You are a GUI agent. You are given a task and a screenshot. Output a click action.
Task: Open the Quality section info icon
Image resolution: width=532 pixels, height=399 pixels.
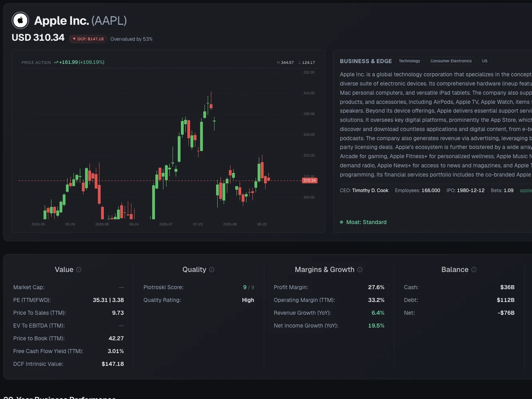click(x=212, y=270)
